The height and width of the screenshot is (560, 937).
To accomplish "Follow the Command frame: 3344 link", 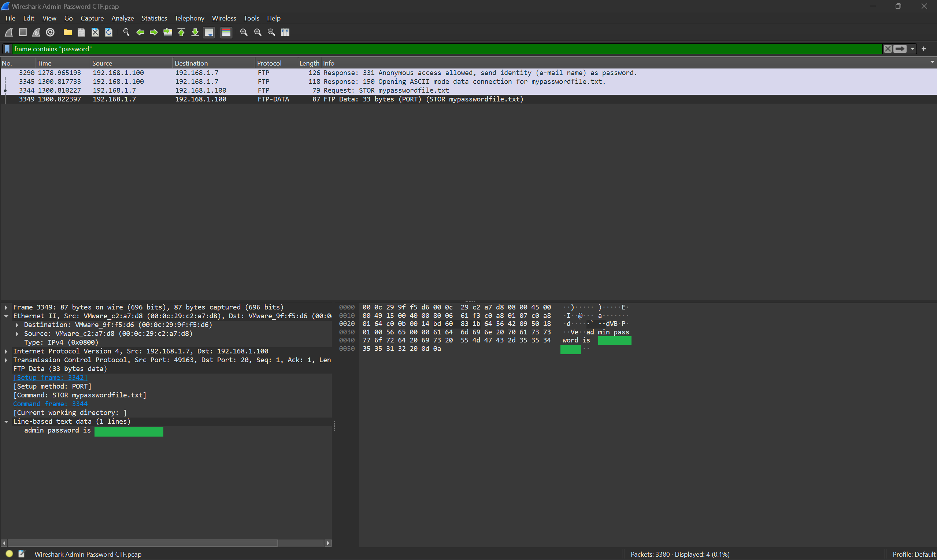I will [x=50, y=404].
